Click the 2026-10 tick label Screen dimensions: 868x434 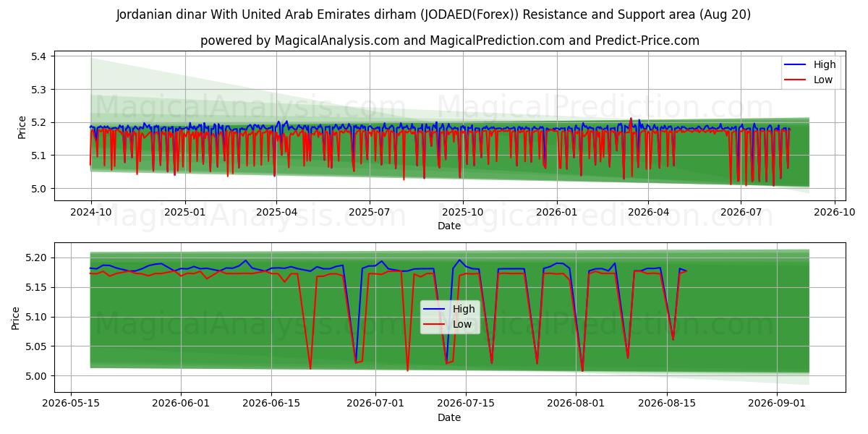coord(835,213)
